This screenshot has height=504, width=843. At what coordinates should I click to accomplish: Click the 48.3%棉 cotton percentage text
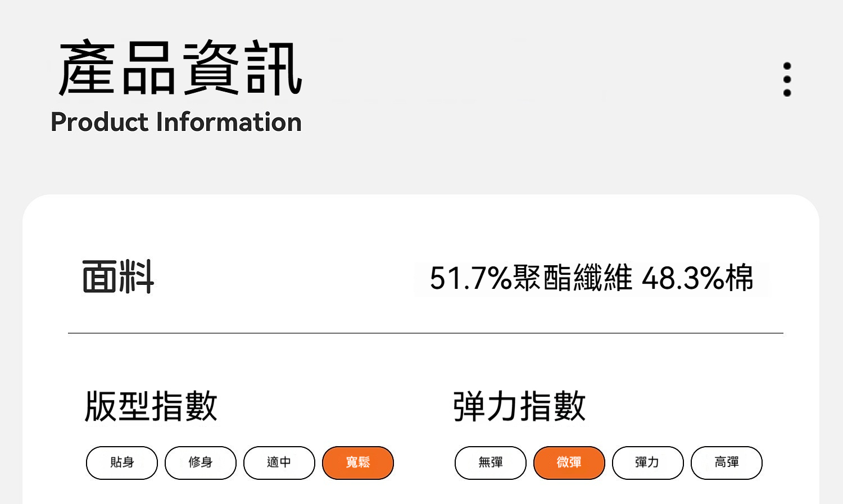[x=697, y=278]
